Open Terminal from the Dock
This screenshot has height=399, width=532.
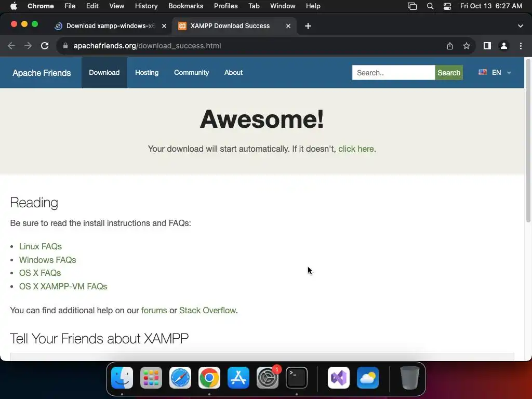coord(297,378)
